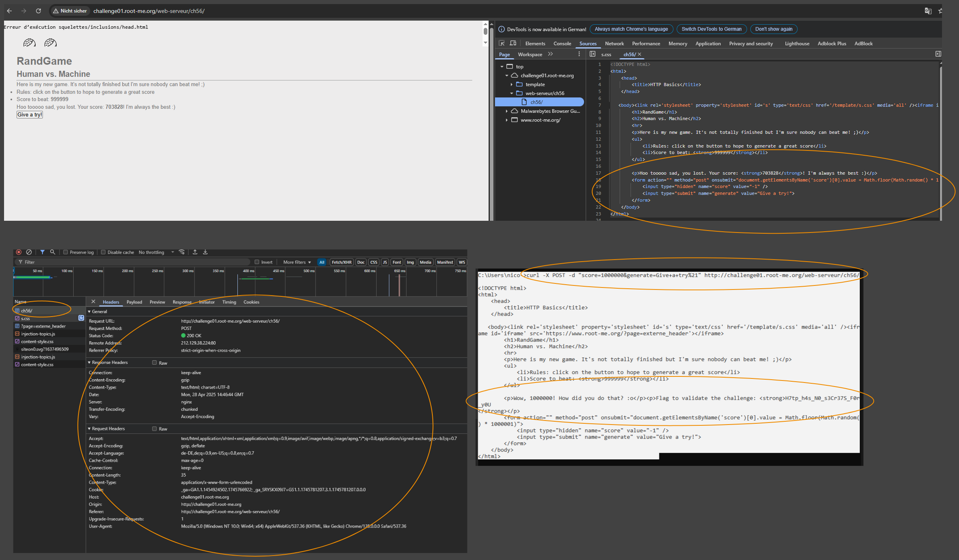Toggle the network filter funnel icon
Image resolution: width=959 pixels, height=560 pixels.
(x=42, y=252)
